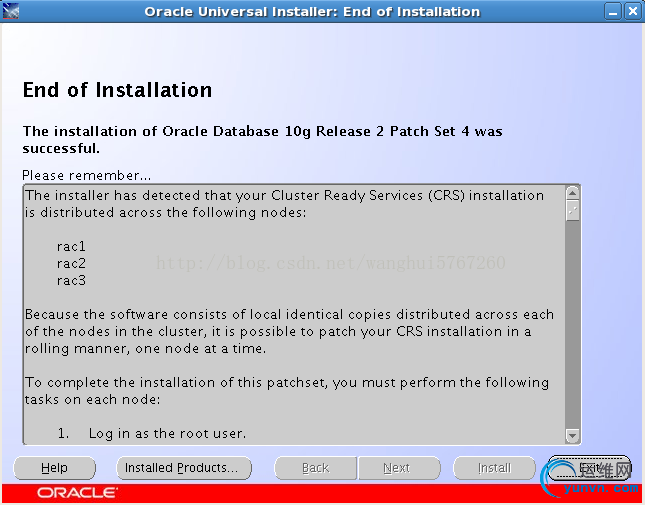Click the disabled Next button
The height and width of the screenshot is (505, 645).
point(399,468)
